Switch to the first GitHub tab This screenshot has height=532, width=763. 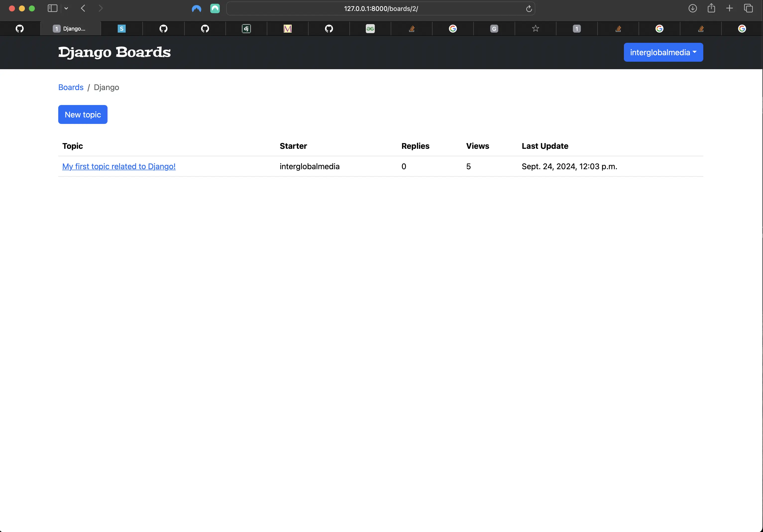(20, 29)
